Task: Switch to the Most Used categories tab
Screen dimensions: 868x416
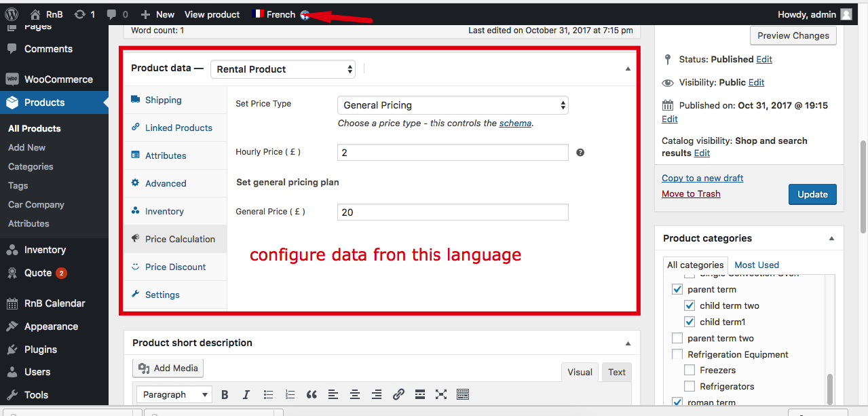Action: 757,265
